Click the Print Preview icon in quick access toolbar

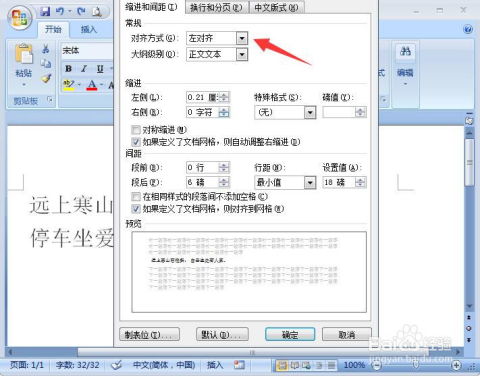[x=97, y=12]
